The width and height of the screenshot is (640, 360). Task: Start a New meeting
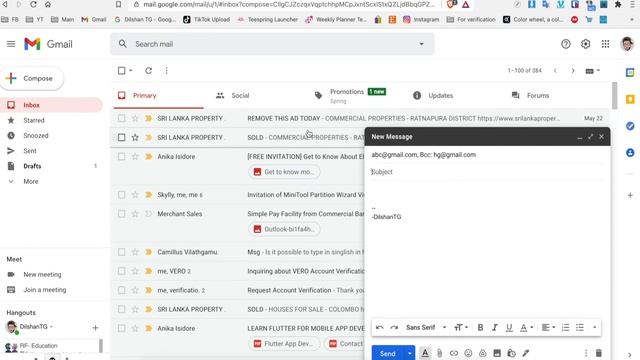pyautogui.click(x=42, y=274)
